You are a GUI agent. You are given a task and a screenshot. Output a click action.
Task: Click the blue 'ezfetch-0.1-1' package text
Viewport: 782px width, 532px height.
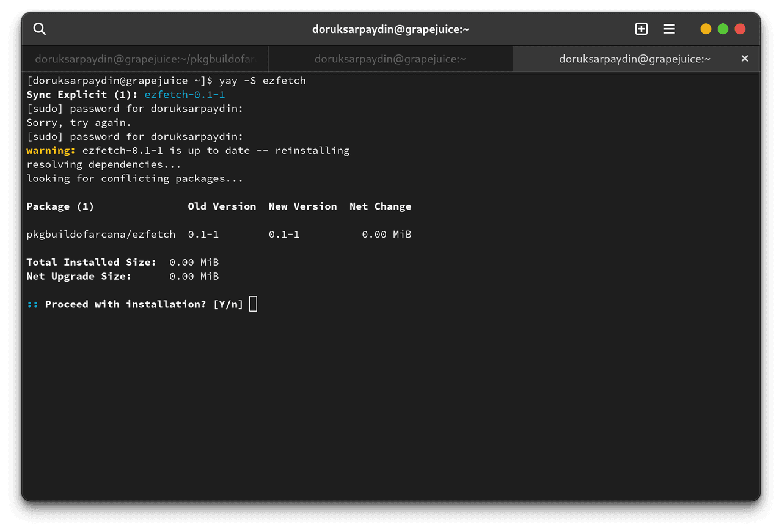(185, 95)
